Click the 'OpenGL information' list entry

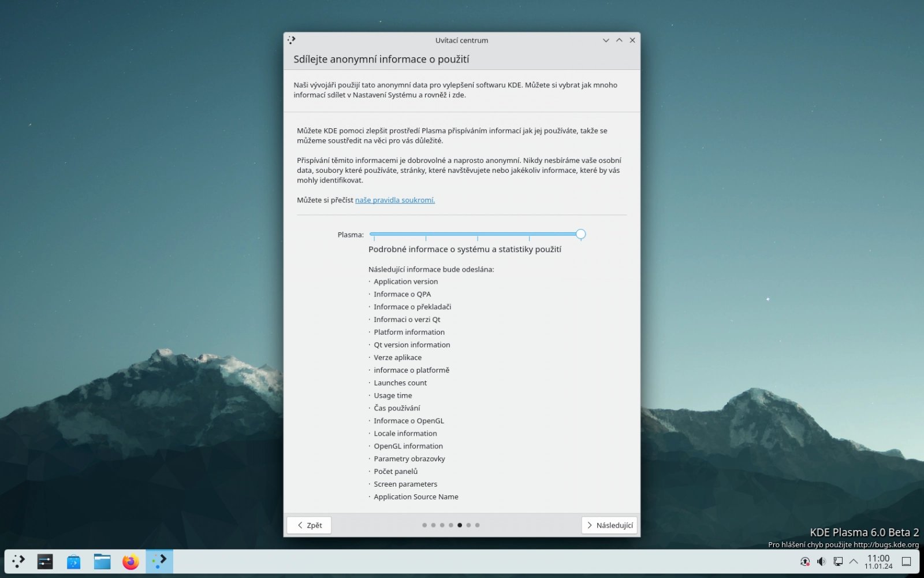(x=408, y=446)
